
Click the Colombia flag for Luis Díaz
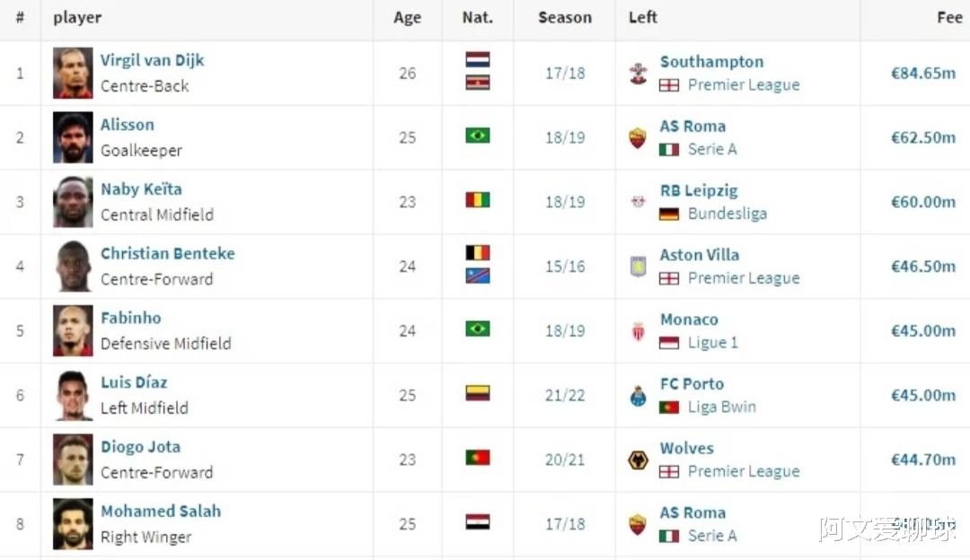click(478, 393)
